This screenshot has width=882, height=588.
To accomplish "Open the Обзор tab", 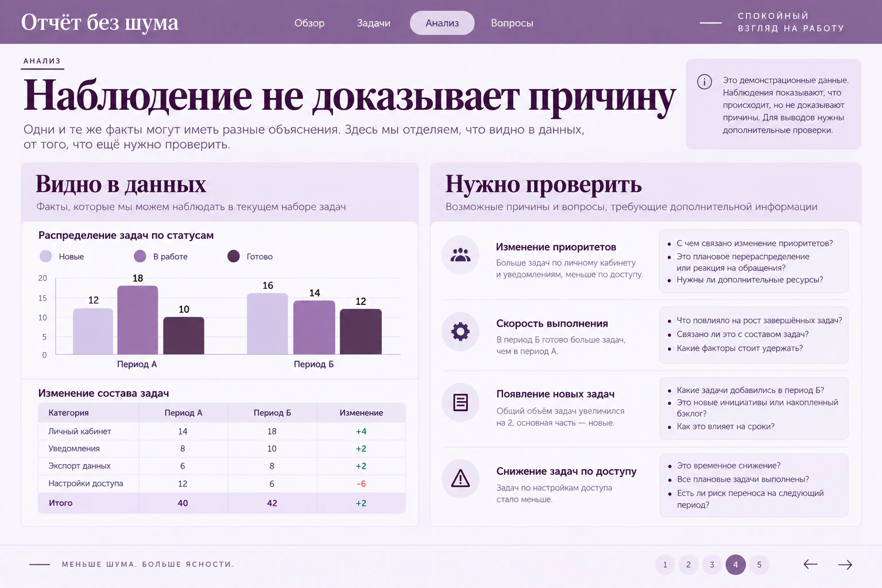I will click(x=310, y=23).
